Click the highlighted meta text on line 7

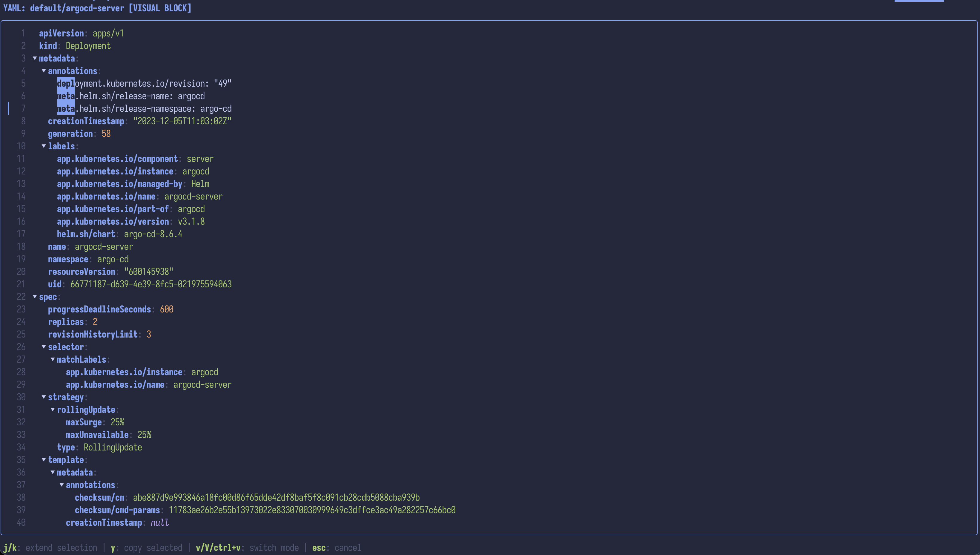(x=65, y=109)
